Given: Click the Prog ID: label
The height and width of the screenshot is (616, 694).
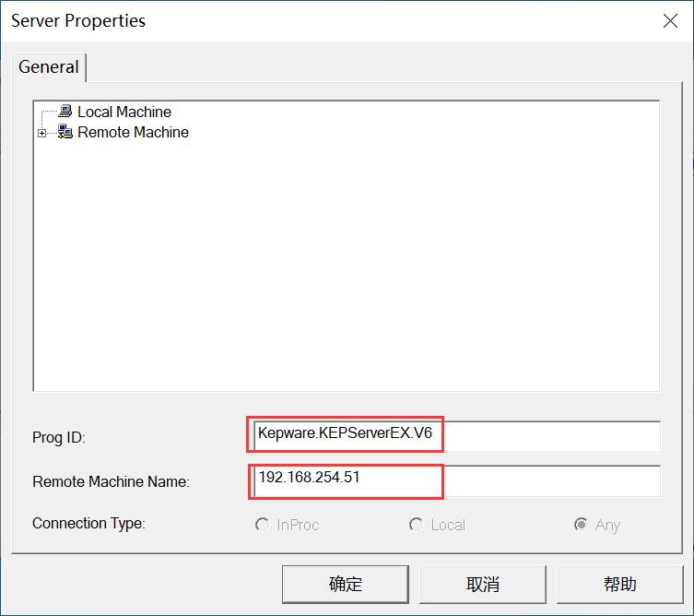Looking at the screenshot, I should click(x=59, y=437).
